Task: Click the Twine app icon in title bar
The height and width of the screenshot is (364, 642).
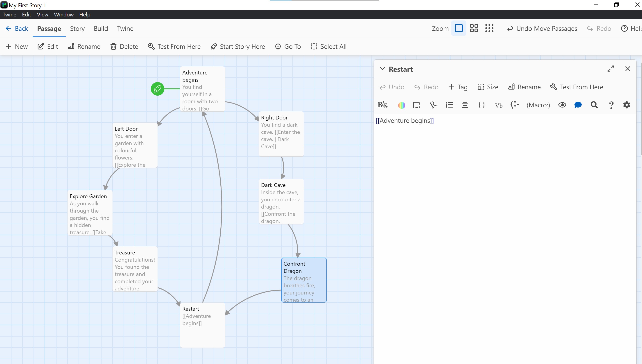Action: pyautogui.click(x=4, y=5)
